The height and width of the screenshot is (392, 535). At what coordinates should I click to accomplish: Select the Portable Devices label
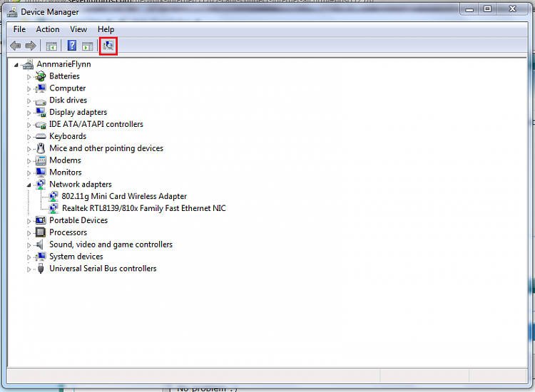coord(78,220)
